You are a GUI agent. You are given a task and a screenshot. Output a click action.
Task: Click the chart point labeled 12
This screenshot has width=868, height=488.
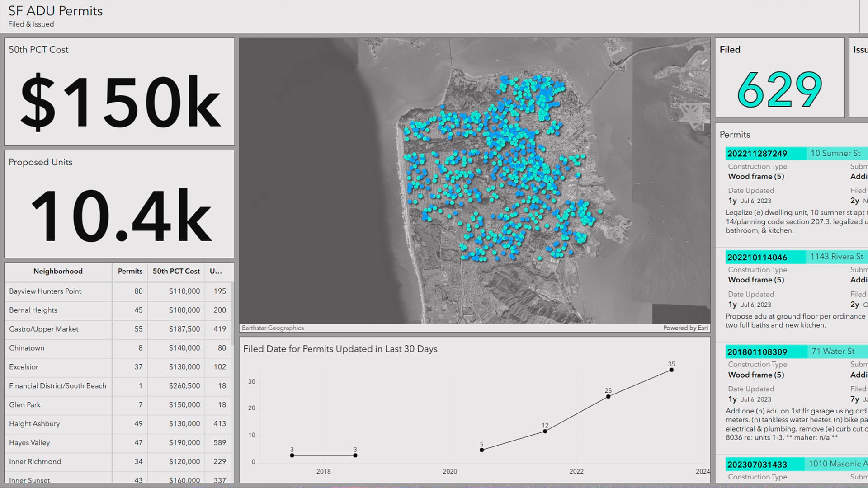click(x=545, y=432)
